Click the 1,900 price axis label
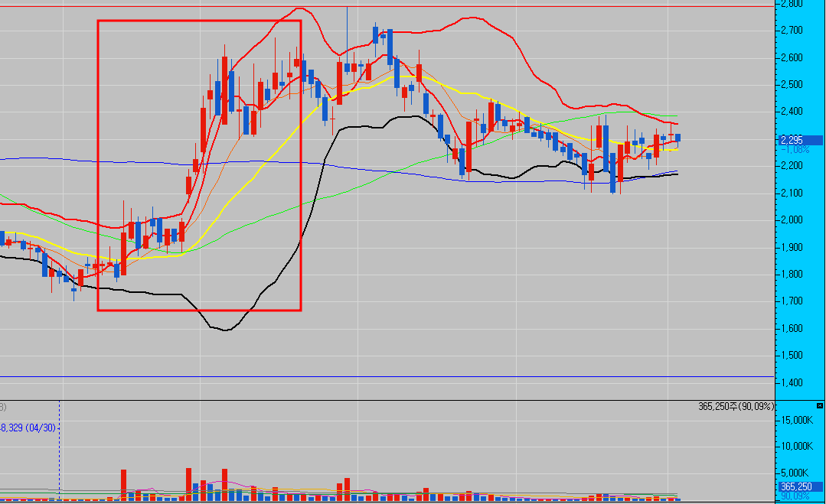Viewport: 826px width, 504px height. (792, 247)
